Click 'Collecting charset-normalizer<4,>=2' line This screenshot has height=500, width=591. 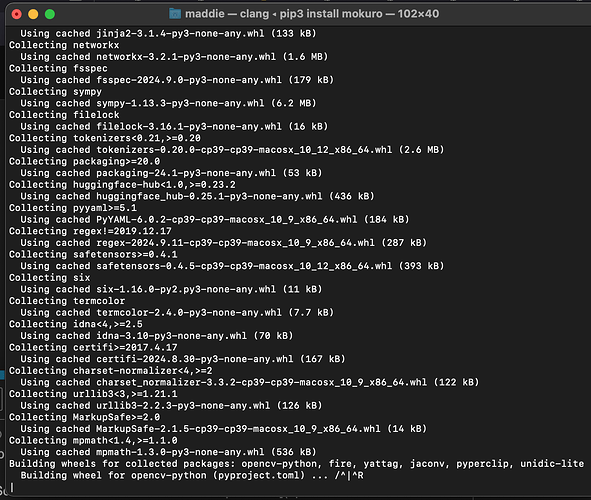[110, 371]
